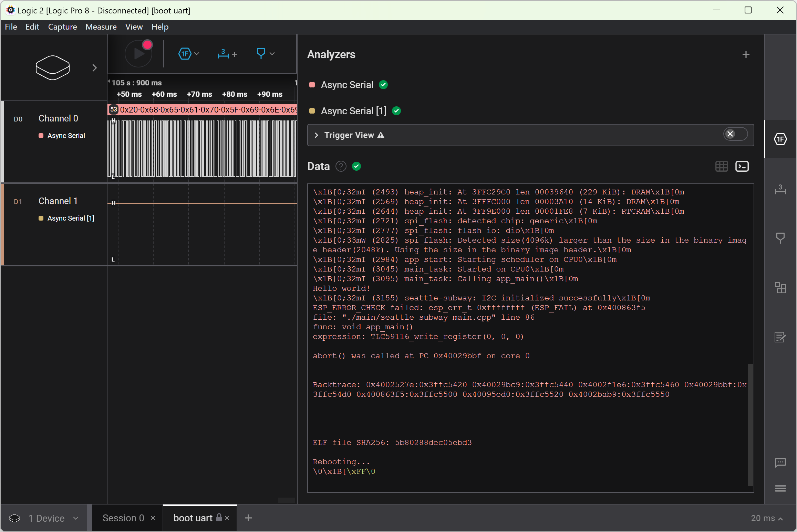The width and height of the screenshot is (797, 532).
Task: Click the Async Serial status checkmark
Action: point(383,85)
